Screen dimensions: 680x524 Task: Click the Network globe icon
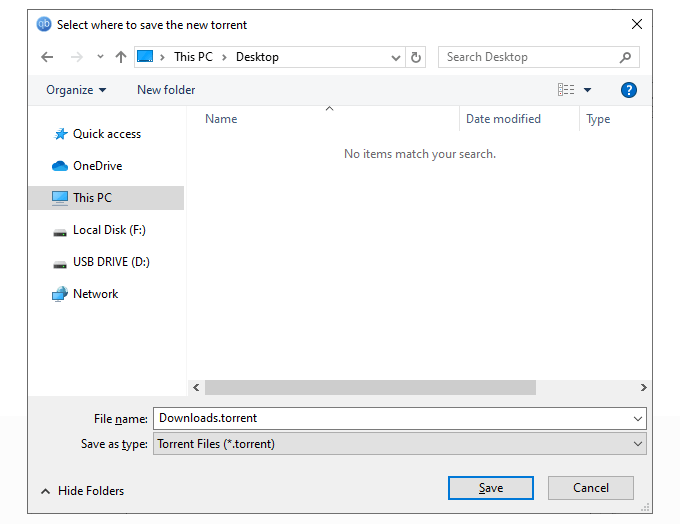tap(60, 294)
